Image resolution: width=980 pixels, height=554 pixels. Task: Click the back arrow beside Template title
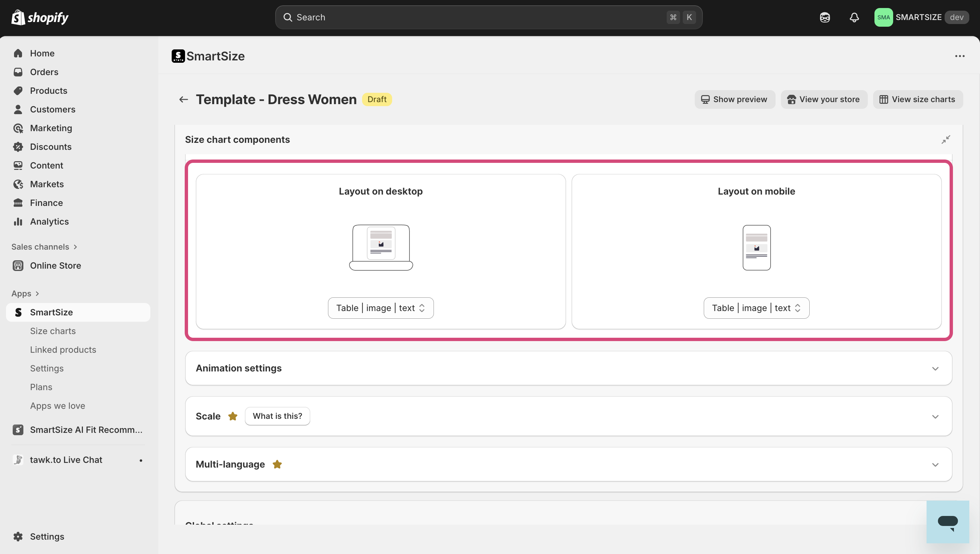(183, 99)
